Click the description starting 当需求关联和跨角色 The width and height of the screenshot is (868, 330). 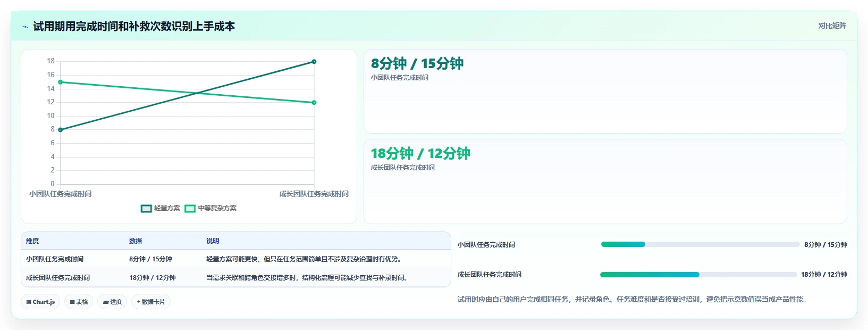pyautogui.click(x=308, y=278)
